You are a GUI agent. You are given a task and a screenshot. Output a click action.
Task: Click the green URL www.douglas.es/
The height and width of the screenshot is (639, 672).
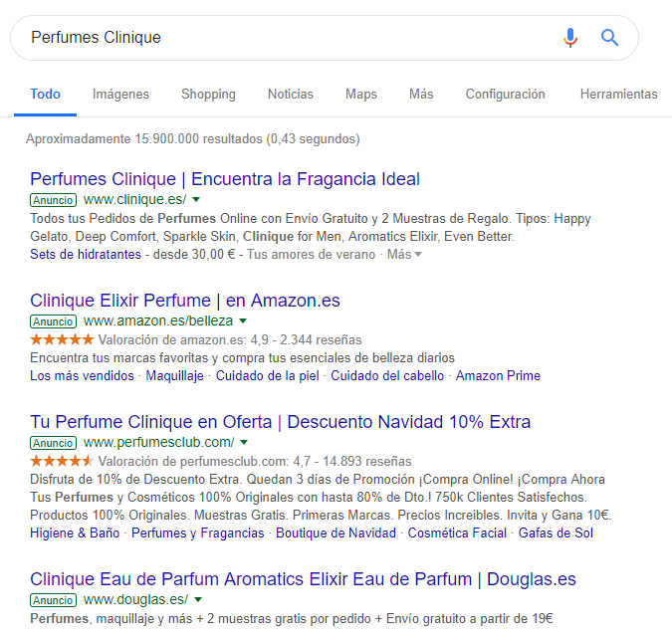pyautogui.click(x=135, y=599)
